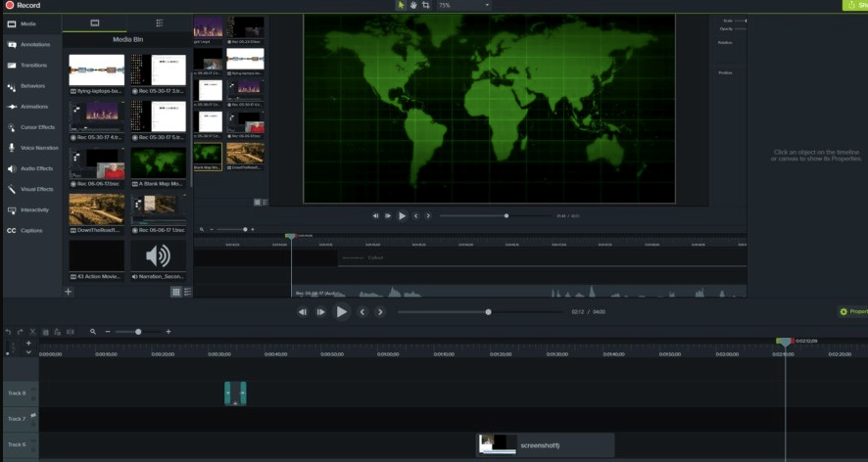Activate the Pan hand tool
Image resolution: width=868 pixels, height=462 pixels.
(413, 5)
